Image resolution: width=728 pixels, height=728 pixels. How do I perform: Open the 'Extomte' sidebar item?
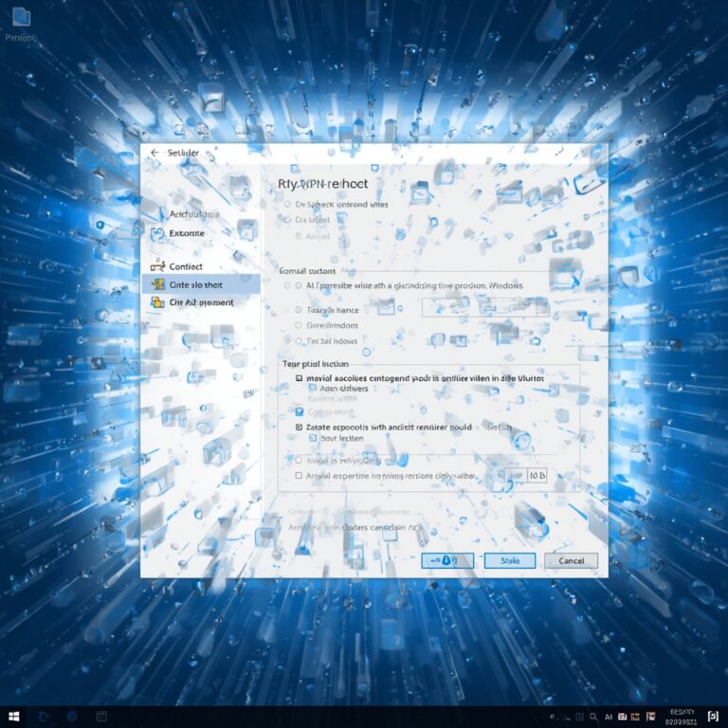tap(187, 233)
